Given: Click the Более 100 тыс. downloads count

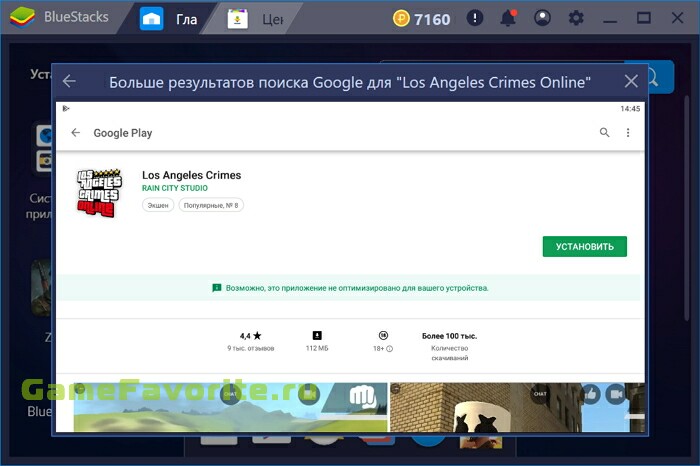Looking at the screenshot, I should point(449,336).
